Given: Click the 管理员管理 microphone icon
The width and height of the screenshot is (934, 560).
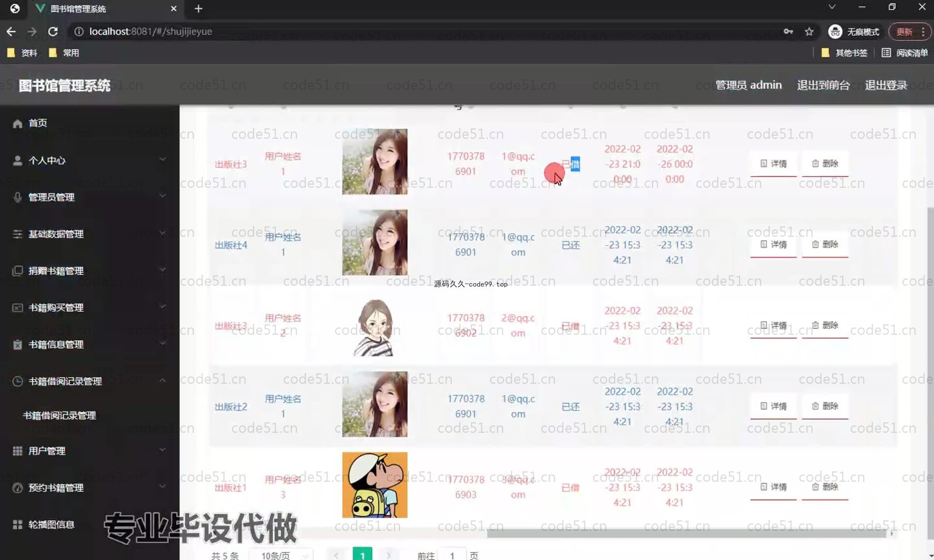Looking at the screenshot, I should pos(17,197).
